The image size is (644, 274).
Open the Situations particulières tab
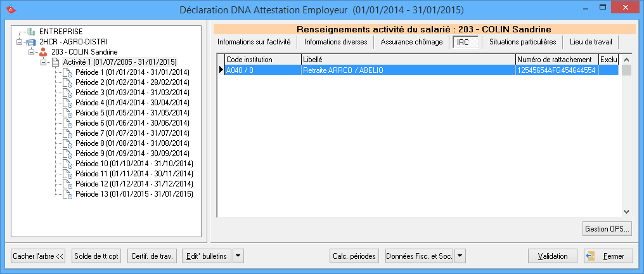(522, 42)
